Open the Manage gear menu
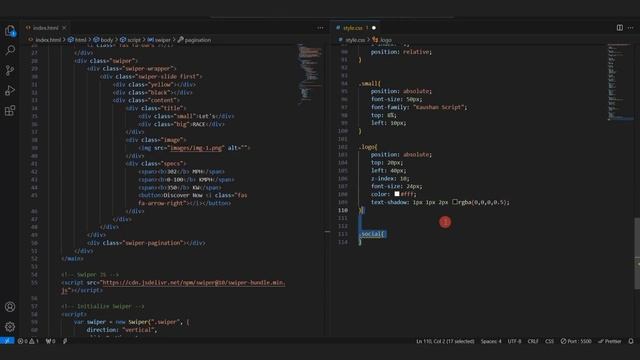640x360 pixels. [x=10, y=327]
